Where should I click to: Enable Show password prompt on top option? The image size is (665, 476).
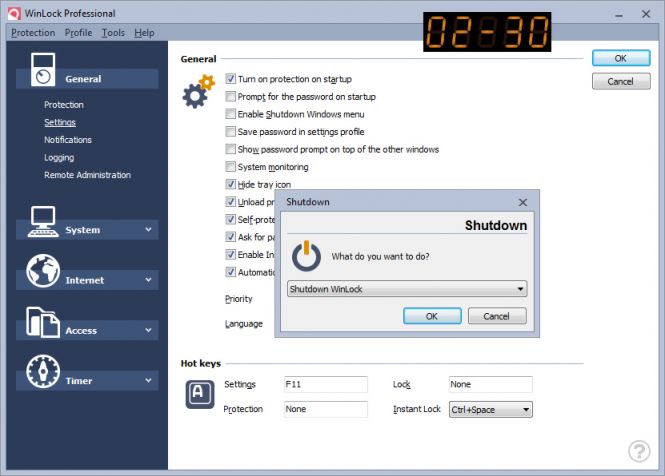(x=230, y=149)
